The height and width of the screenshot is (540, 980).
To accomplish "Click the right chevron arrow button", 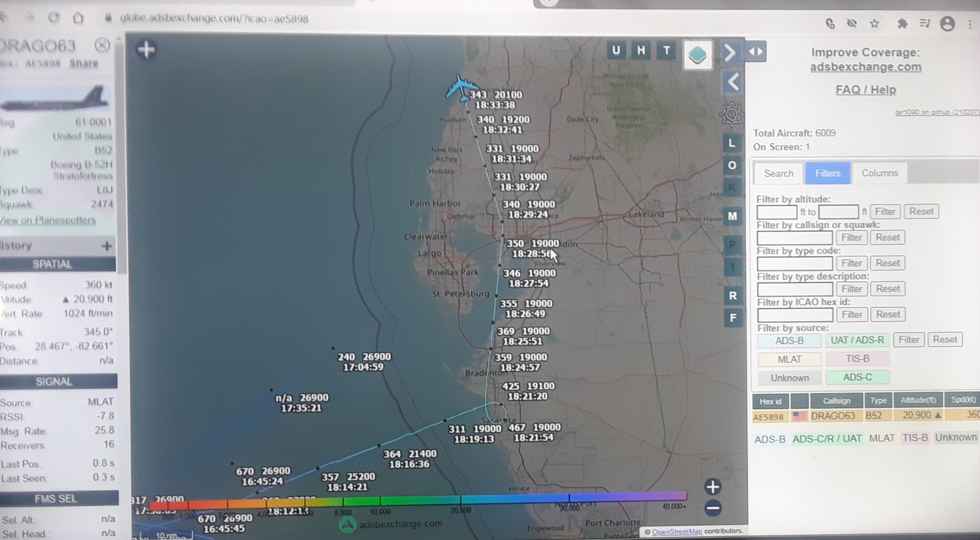I will click(x=730, y=52).
